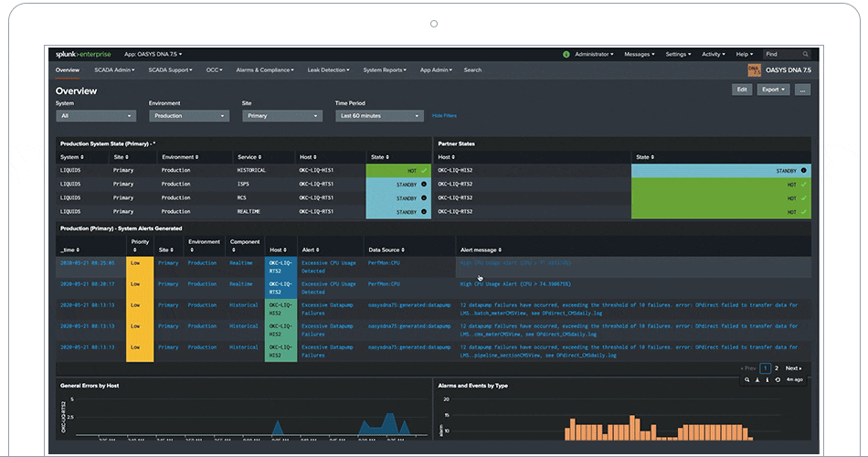Open the Search nav item
868x457 pixels.
[x=472, y=70]
